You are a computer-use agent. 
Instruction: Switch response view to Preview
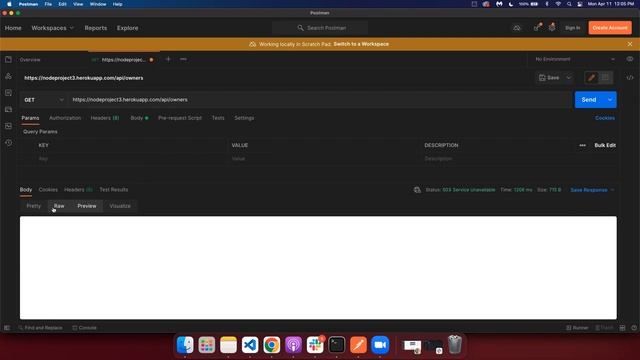tap(87, 206)
